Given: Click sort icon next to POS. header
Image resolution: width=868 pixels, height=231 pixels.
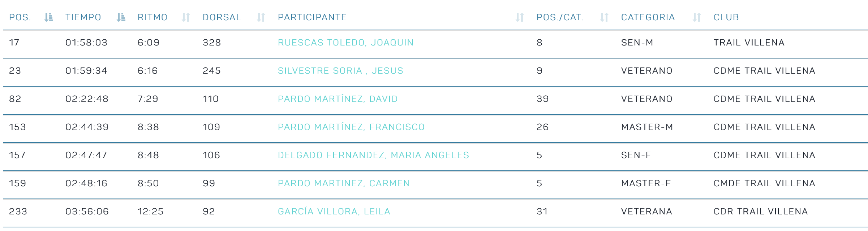Looking at the screenshot, I should 49,17.
